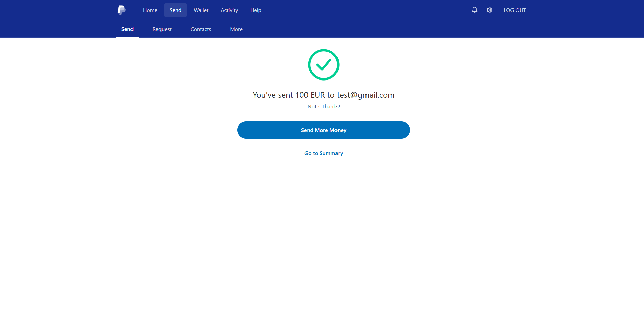Screen dimensions: 644x320
Task: Open the settings gear icon
Action: (x=490, y=10)
